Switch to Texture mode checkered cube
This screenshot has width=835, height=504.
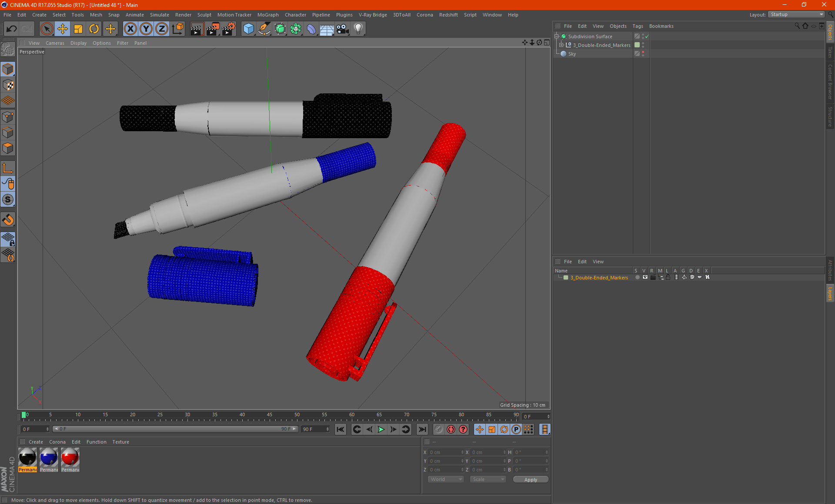coord(8,85)
